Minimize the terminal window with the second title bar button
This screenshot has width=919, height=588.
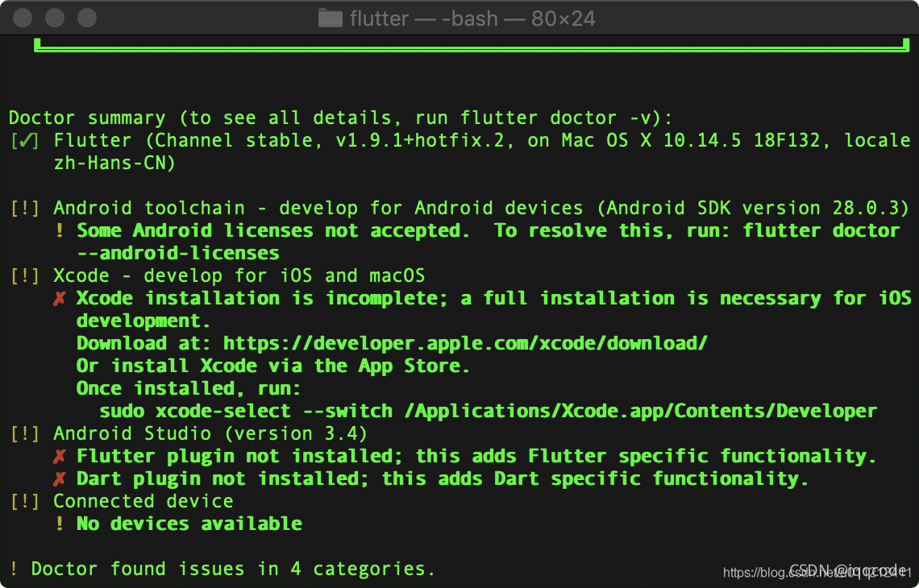55,18
